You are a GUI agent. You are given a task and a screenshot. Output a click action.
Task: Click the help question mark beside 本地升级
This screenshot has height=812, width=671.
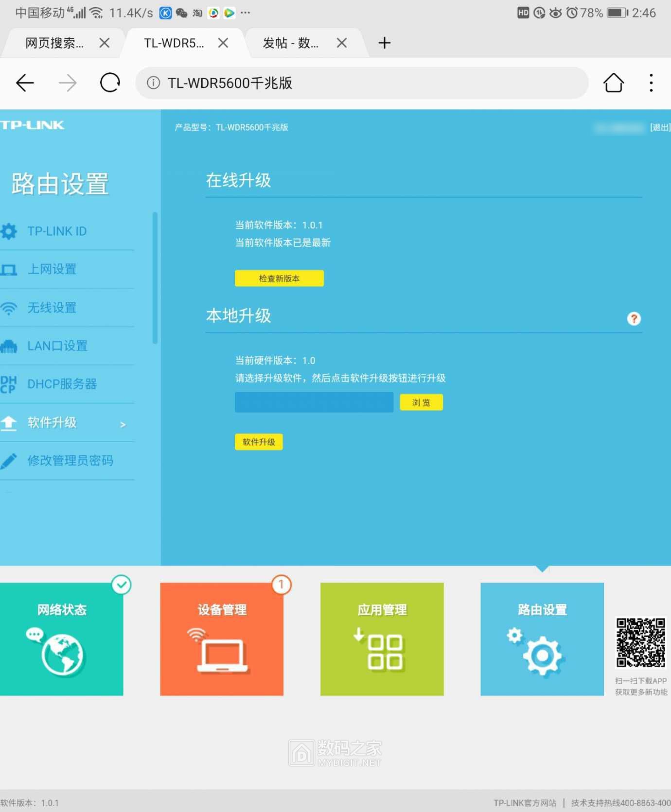click(634, 319)
